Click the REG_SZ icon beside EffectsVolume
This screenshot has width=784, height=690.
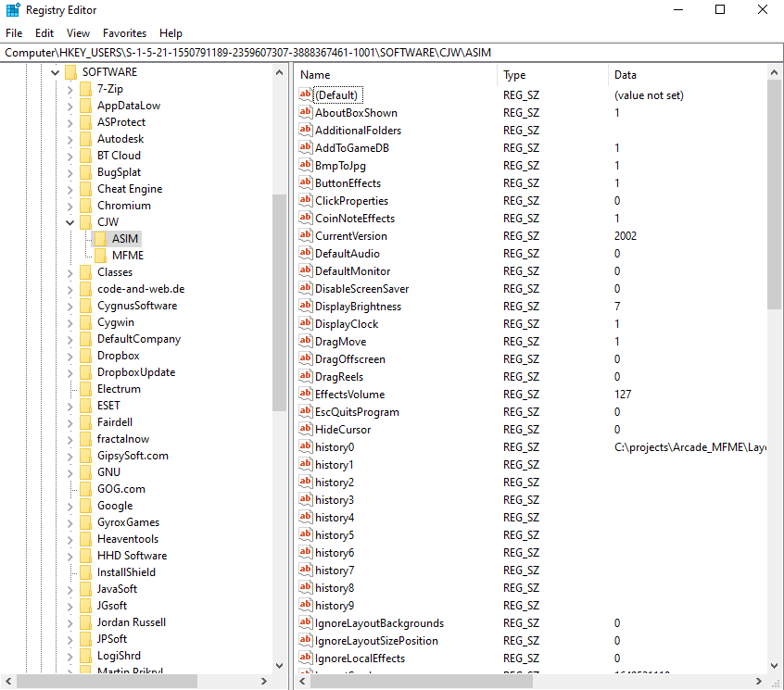306,394
